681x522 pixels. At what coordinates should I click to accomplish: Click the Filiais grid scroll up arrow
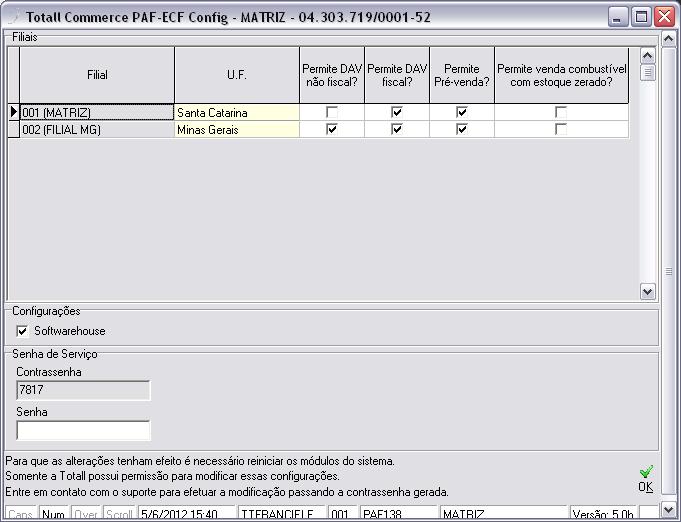648,56
